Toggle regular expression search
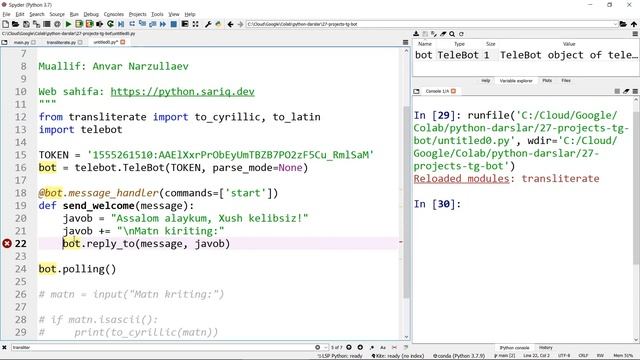The image size is (640, 360). point(371,347)
